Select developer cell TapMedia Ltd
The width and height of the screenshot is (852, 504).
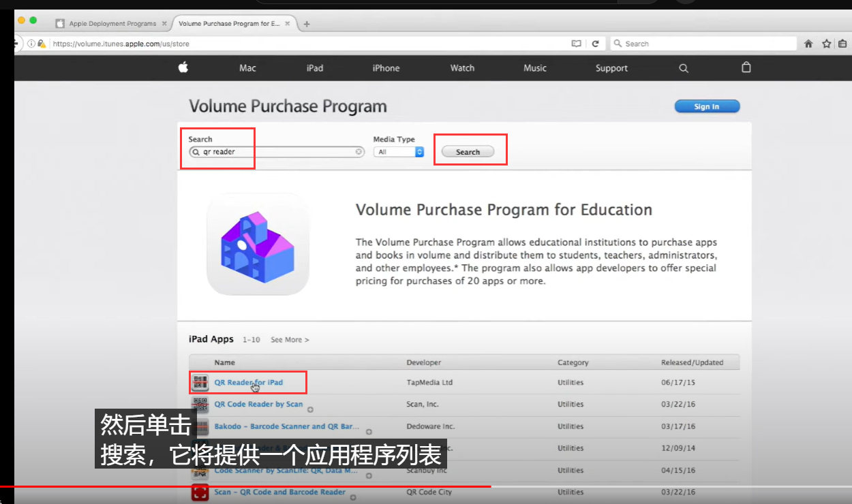click(x=429, y=383)
